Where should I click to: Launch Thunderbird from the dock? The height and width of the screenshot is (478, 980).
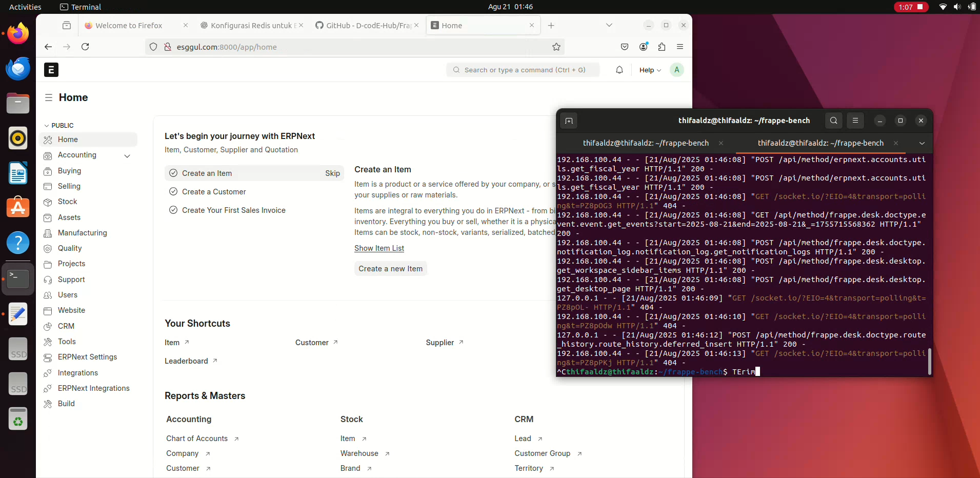pyautogui.click(x=18, y=69)
